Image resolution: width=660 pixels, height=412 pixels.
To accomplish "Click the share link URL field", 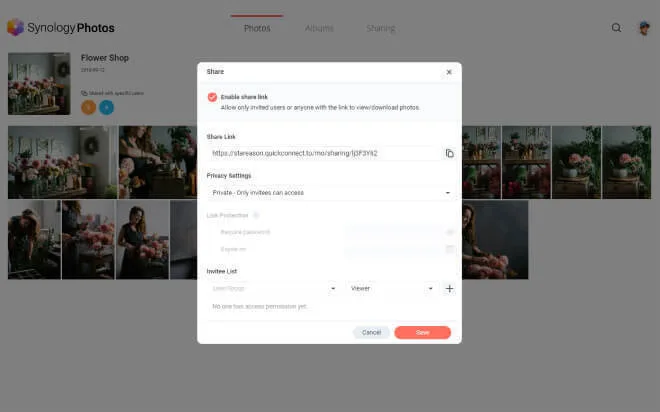I will [x=325, y=153].
